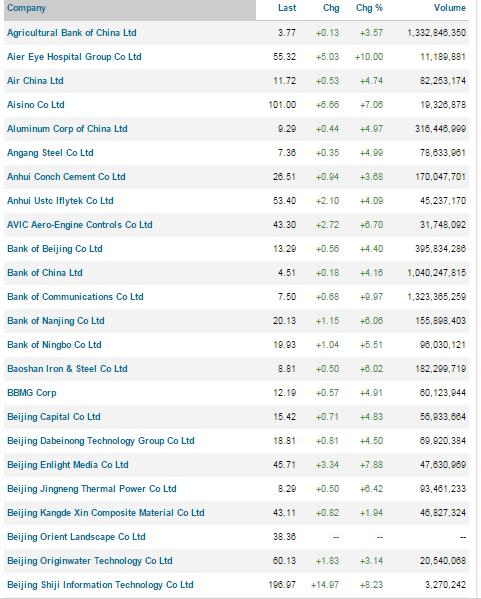Open Anhui Ustc Iflytek Co Ltd

tap(60, 201)
